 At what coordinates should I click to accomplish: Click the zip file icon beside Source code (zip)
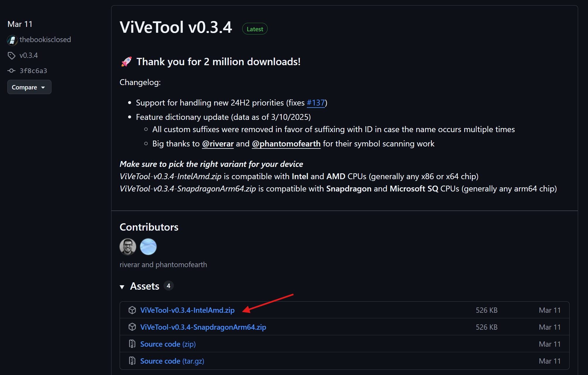point(132,344)
